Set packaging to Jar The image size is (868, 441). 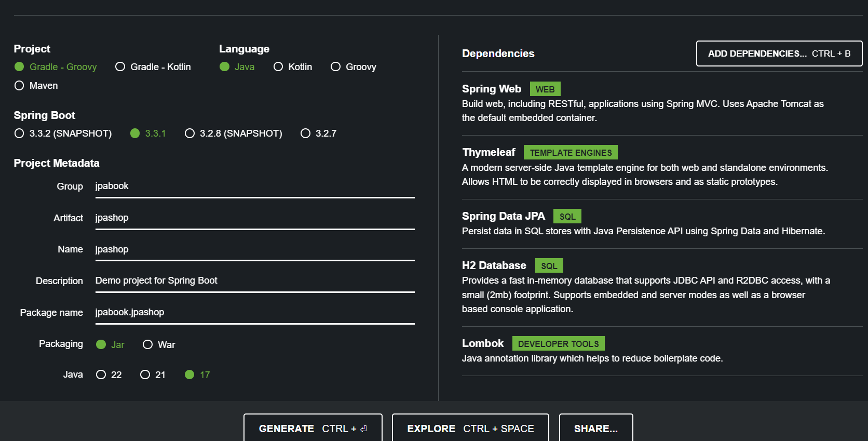point(110,345)
